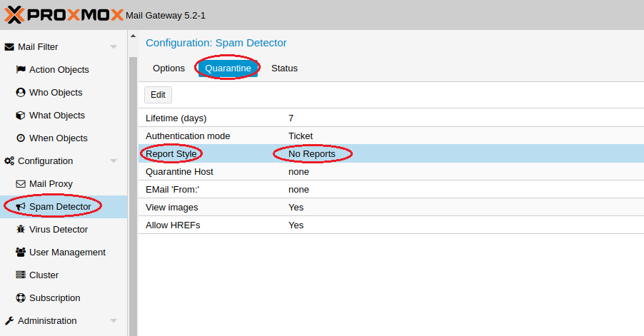The image size is (644, 336).
Task: Open When Objects in sidebar
Action: (x=59, y=138)
